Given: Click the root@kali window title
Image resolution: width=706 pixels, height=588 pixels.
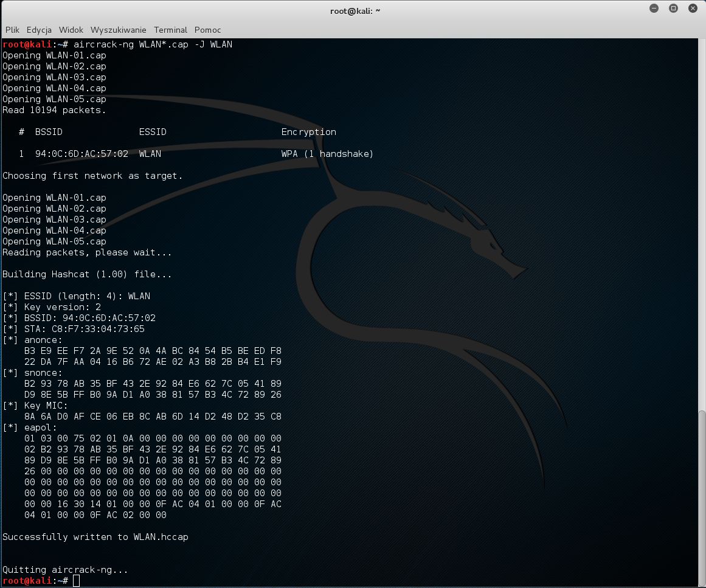Looking at the screenshot, I should tap(355, 11).
